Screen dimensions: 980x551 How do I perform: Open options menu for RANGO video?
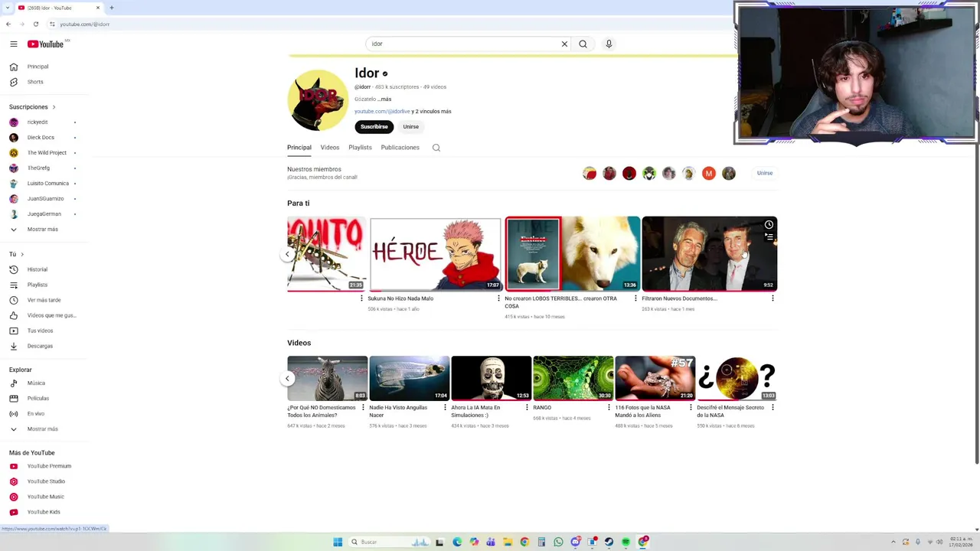609,407
